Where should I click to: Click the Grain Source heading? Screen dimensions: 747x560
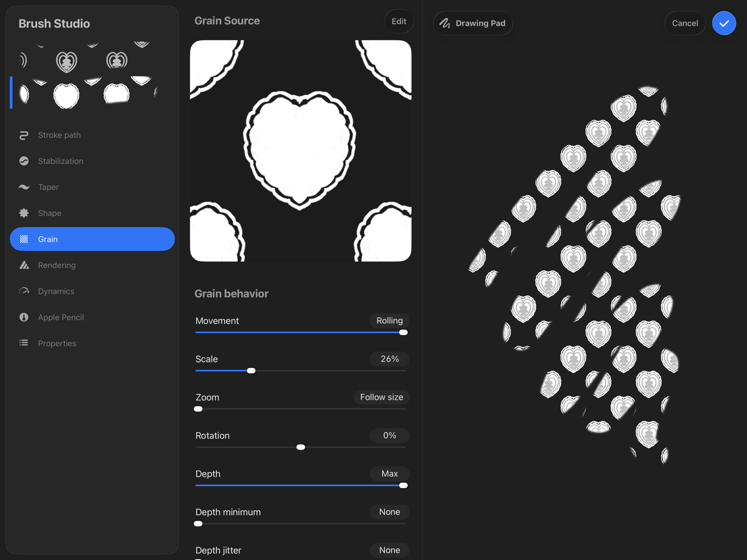(x=227, y=21)
